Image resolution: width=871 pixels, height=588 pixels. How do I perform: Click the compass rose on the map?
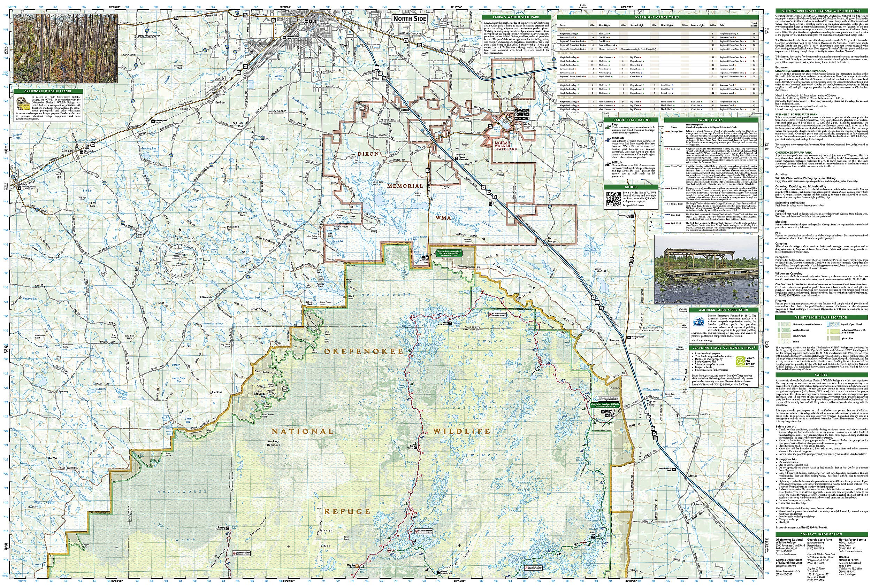[x=180, y=260]
